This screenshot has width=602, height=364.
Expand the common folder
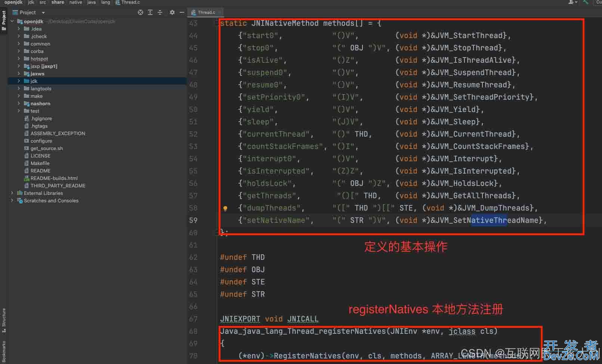19,44
